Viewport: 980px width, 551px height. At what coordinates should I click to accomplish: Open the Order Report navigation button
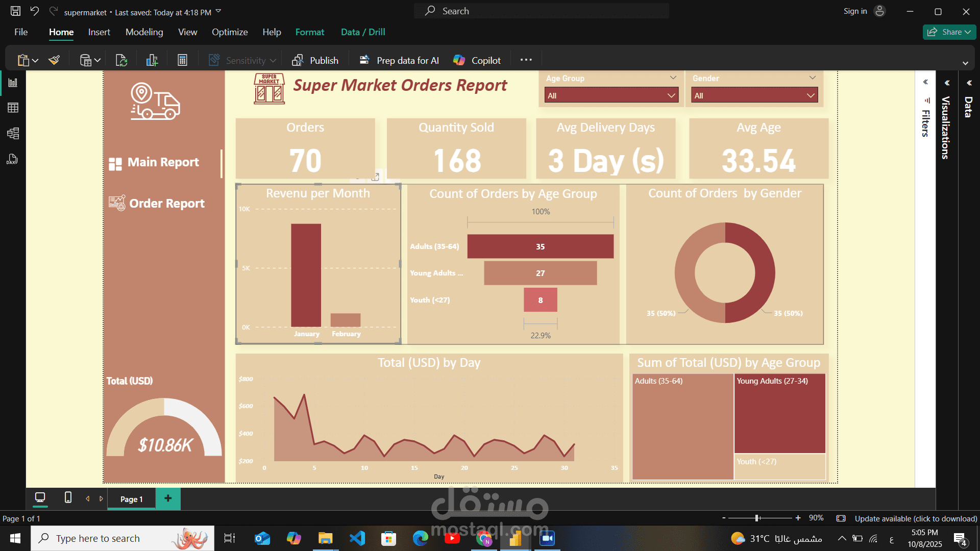tap(157, 203)
